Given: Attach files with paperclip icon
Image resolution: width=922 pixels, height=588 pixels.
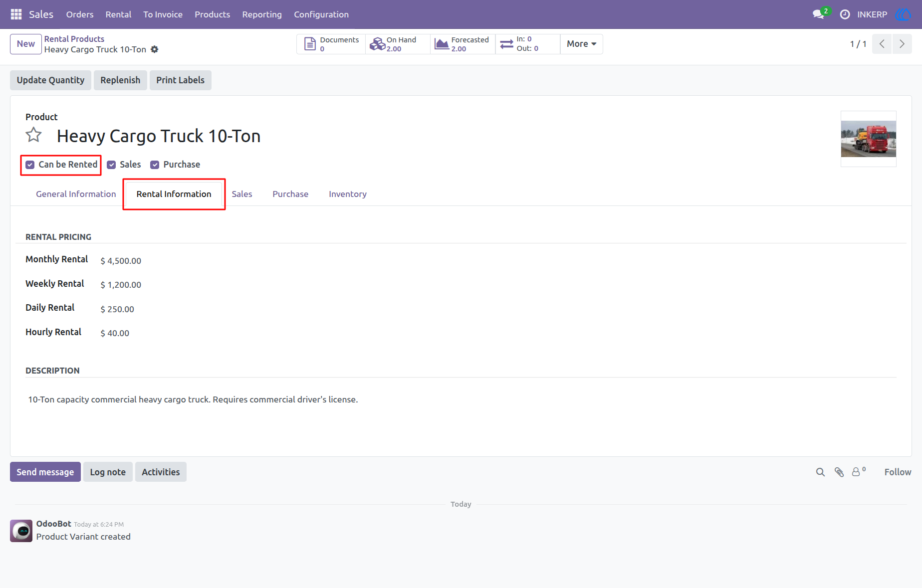Looking at the screenshot, I should click(839, 472).
